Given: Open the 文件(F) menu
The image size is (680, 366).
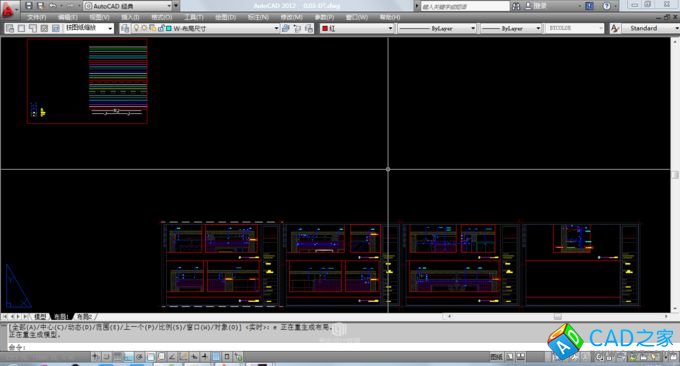Looking at the screenshot, I should (x=36, y=17).
